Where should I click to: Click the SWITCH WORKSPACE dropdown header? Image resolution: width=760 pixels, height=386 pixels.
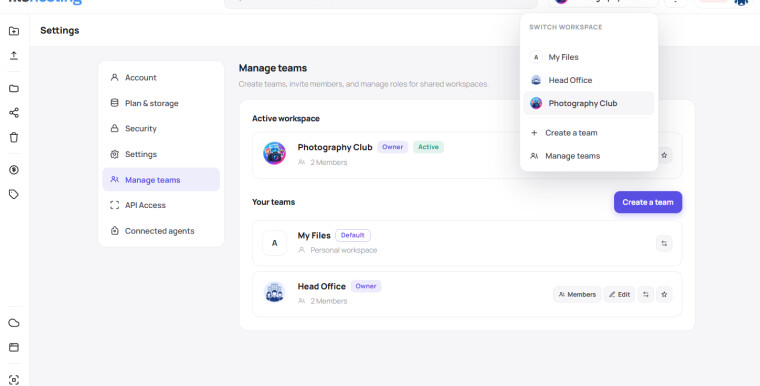tap(566, 27)
